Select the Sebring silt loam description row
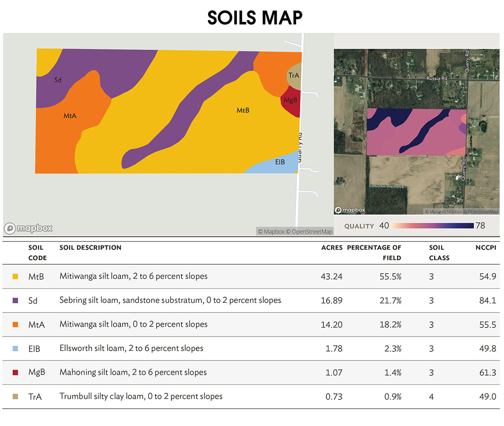The image size is (504, 426). click(170, 300)
